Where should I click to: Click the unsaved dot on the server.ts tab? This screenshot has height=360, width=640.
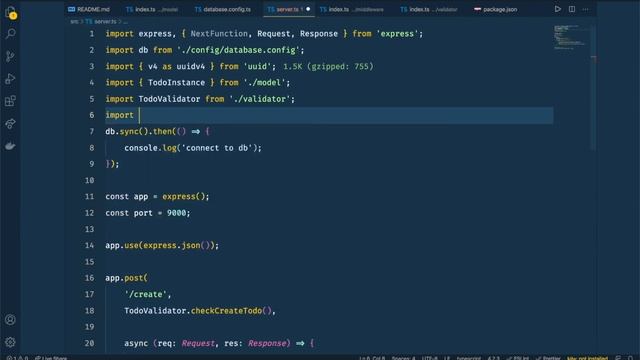click(x=308, y=9)
